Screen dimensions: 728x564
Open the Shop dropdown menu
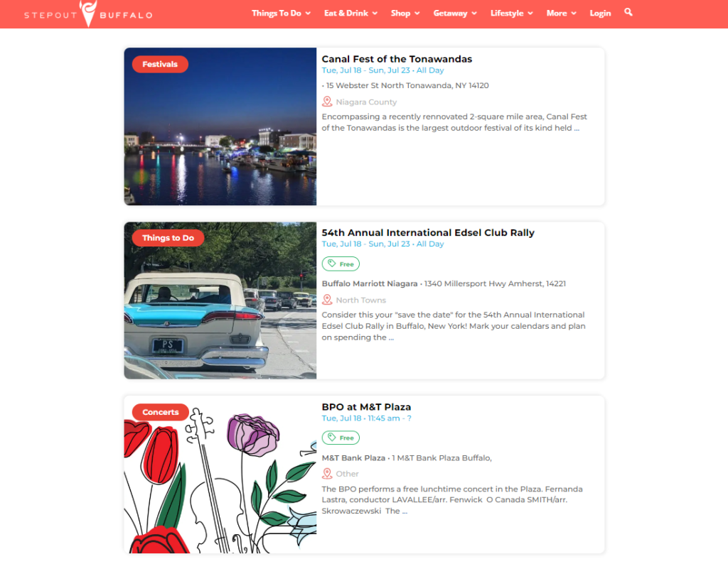pyautogui.click(x=405, y=13)
